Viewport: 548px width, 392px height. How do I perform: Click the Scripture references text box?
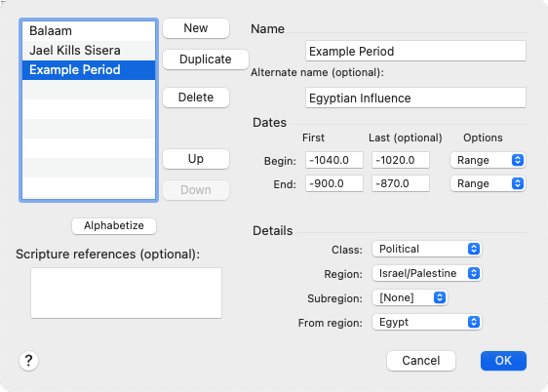click(x=126, y=294)
